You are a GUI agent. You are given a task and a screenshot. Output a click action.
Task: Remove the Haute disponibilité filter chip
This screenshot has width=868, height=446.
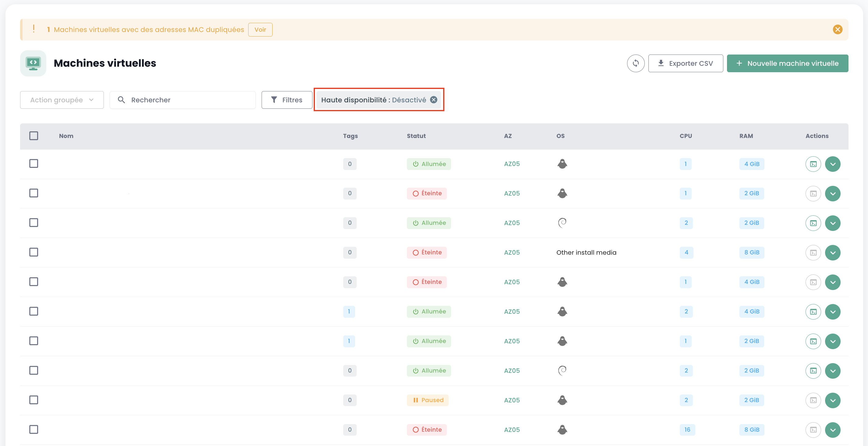pyautogui.click(x=434, y=100)
